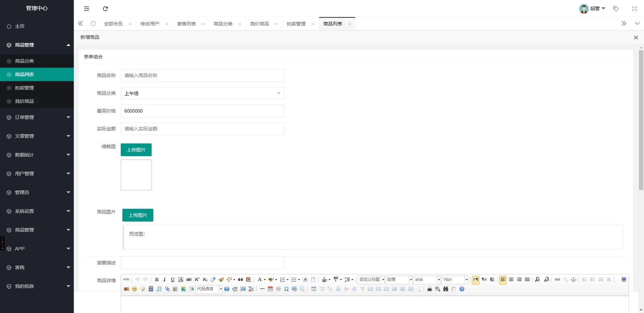Viewport: 644px width, 313px height.
Task: Print the editor content
Action: point(429,289)
